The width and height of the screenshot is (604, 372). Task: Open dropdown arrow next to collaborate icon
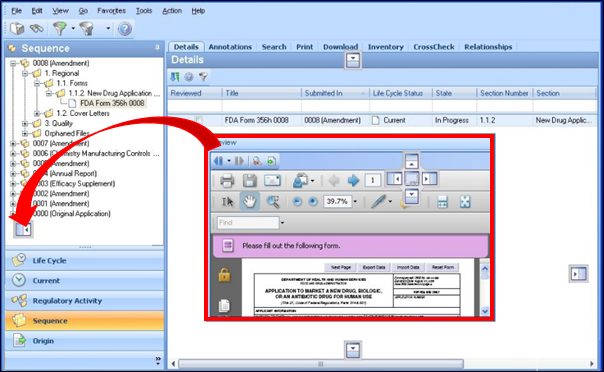[312, 180]
